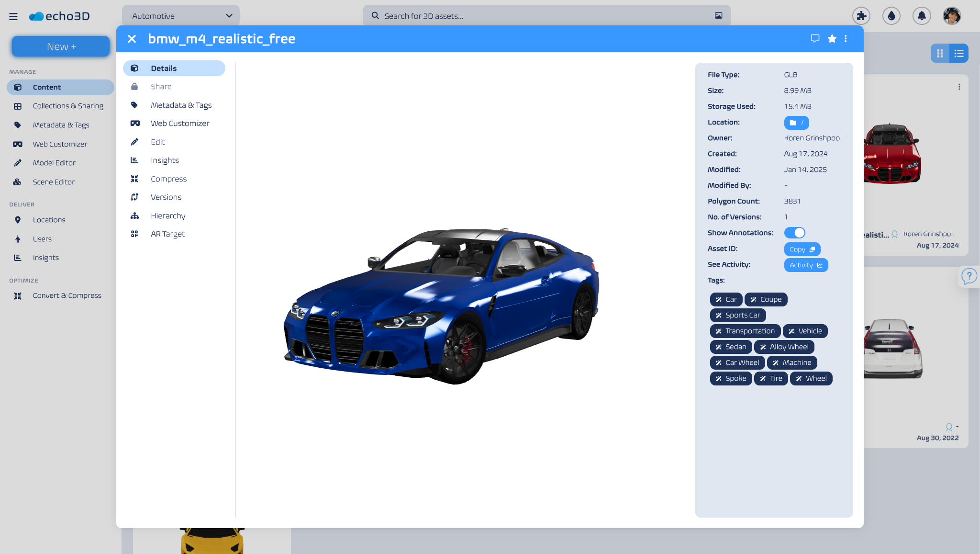
Task: Click the Alloy Wheel tag
Action: coord(784,347)
